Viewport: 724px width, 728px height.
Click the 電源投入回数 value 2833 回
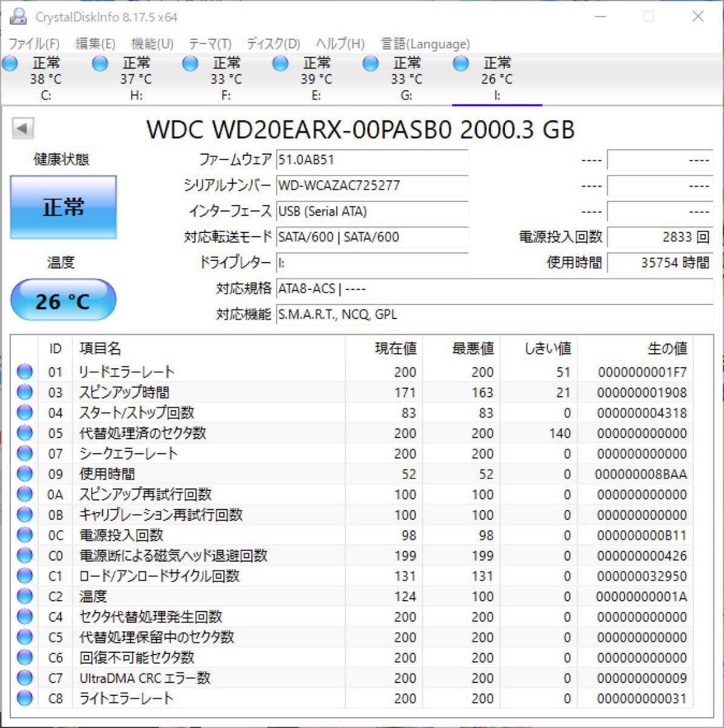click(x=660, y=237)
